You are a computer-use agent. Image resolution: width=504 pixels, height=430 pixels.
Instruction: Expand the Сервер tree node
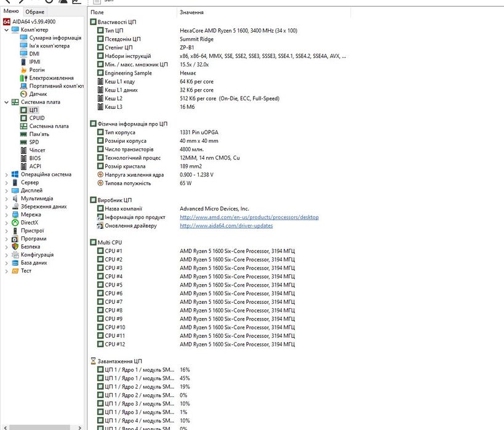tap(6, 183)
